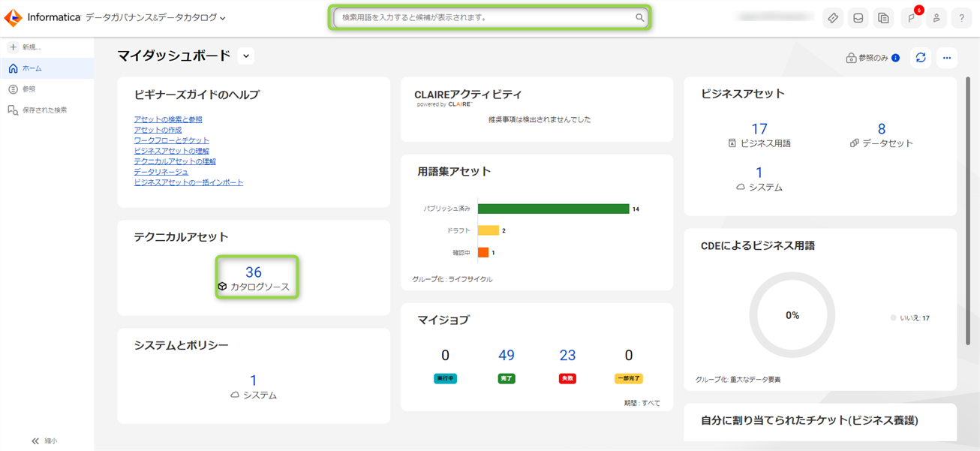Click inside the search input field
The width and height of the screenshot is (980, 451).
coord(489,17)
